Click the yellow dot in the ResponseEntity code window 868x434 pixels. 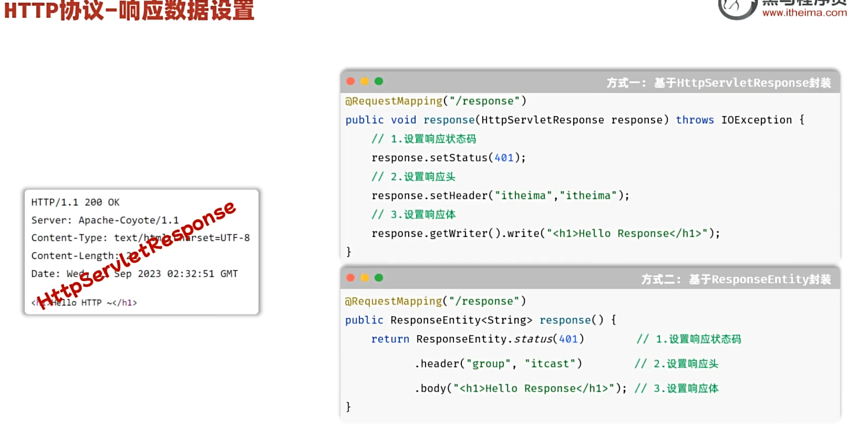(365, 277)
